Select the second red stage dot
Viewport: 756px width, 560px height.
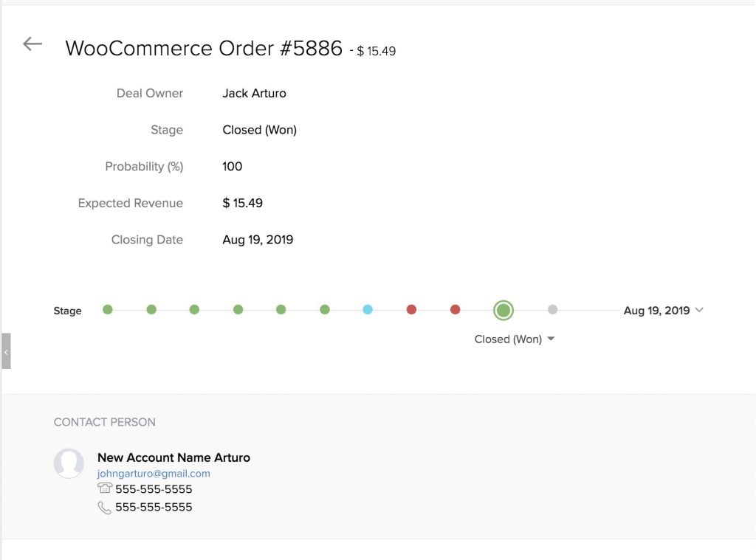pyautogui.click(x=455, y=309)
